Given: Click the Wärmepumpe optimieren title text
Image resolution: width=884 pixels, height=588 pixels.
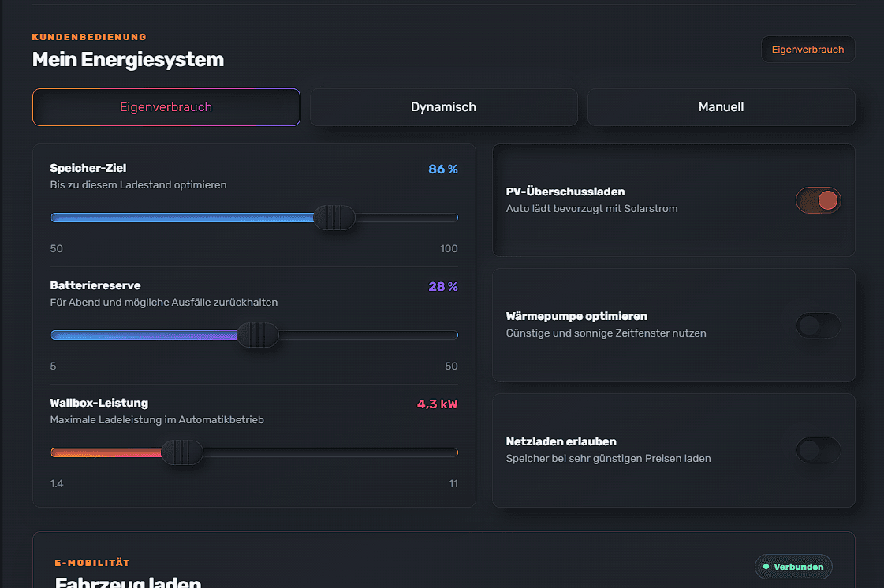Looking at the screenshot, I should click(576, 316).
